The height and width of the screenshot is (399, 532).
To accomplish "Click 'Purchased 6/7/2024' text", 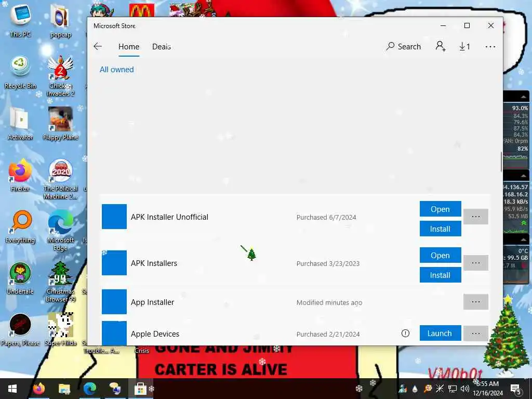I will point(326,218).
